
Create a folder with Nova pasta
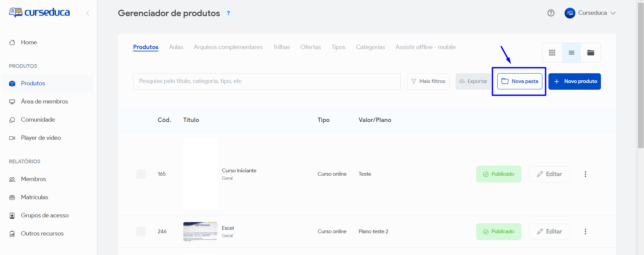point(520,81)
